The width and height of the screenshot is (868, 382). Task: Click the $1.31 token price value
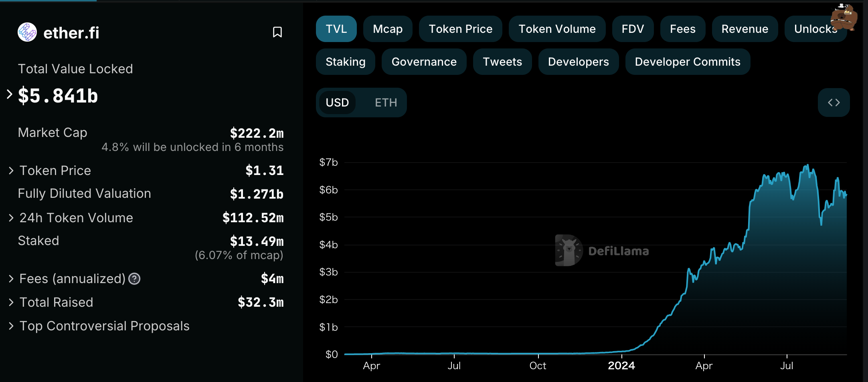point(264,171)
